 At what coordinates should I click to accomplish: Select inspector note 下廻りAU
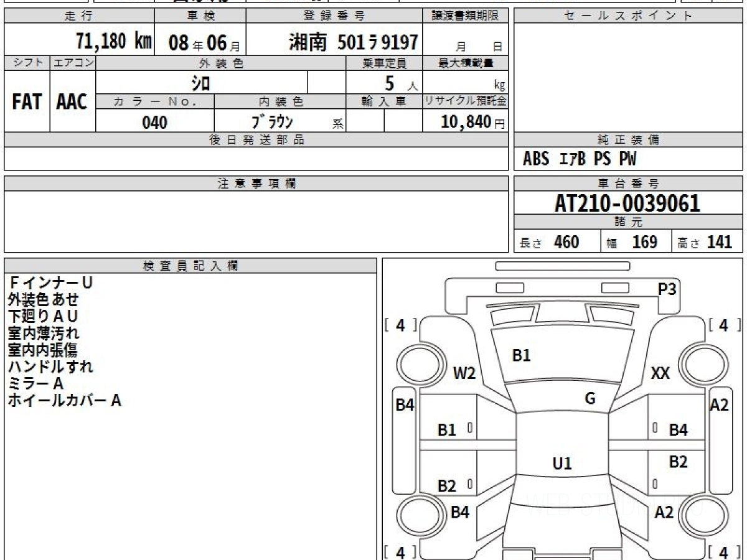43,317
